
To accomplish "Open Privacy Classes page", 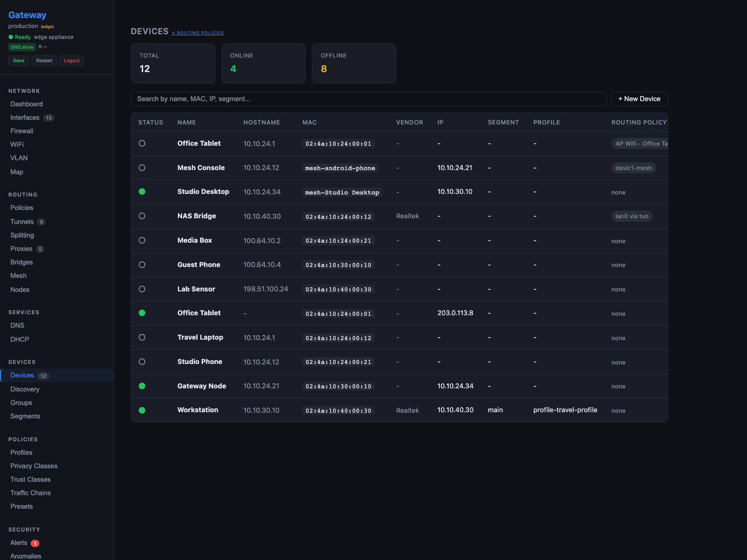I will pos(34,466).
